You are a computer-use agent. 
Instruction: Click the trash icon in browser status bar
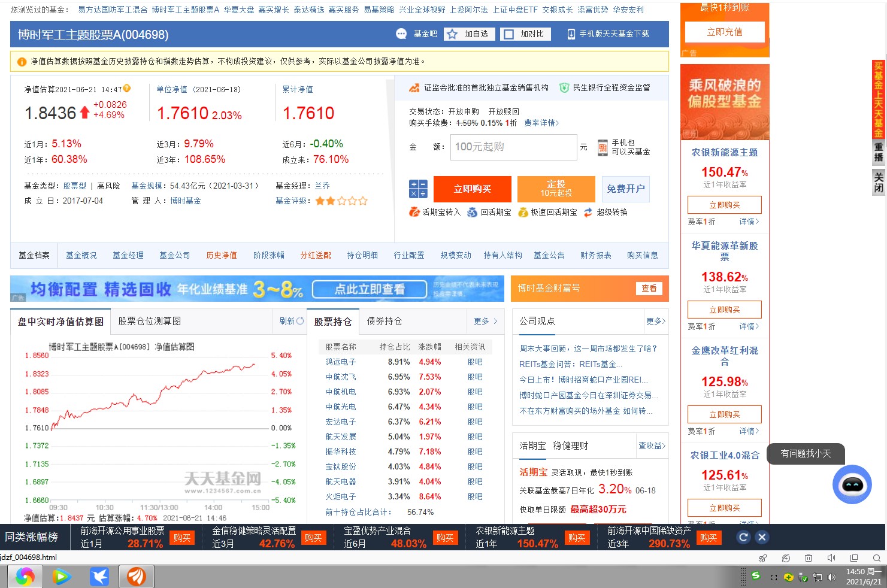click(x=808, y=558)
